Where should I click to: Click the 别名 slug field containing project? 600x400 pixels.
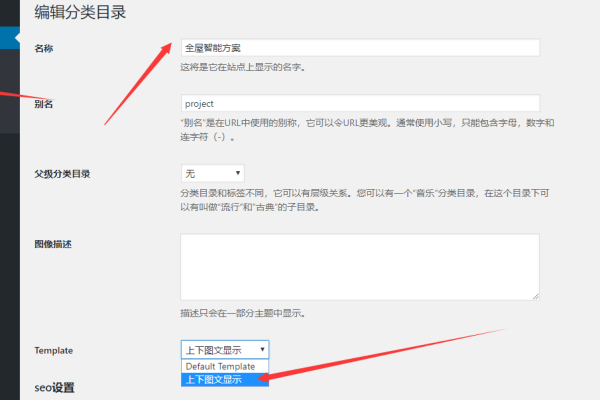(360, 103)
